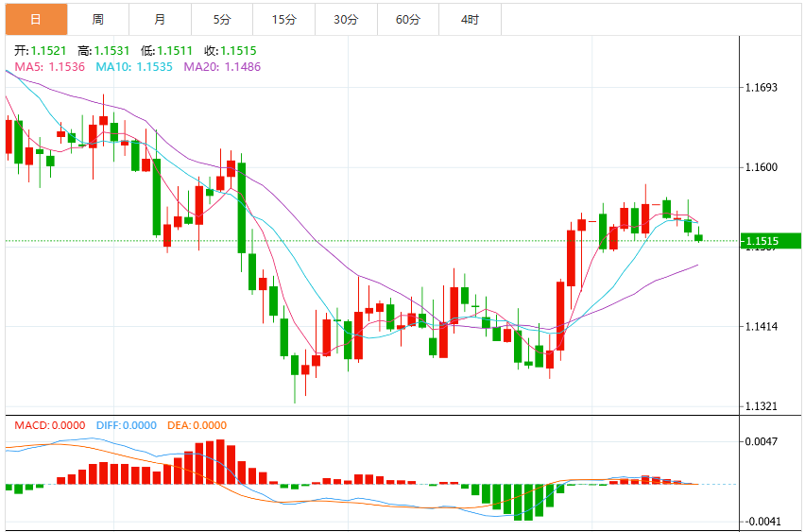Click the MA10 indicator label
Image resolution: width=805 pixels, height=532 pixels.
tap(134, 67)
